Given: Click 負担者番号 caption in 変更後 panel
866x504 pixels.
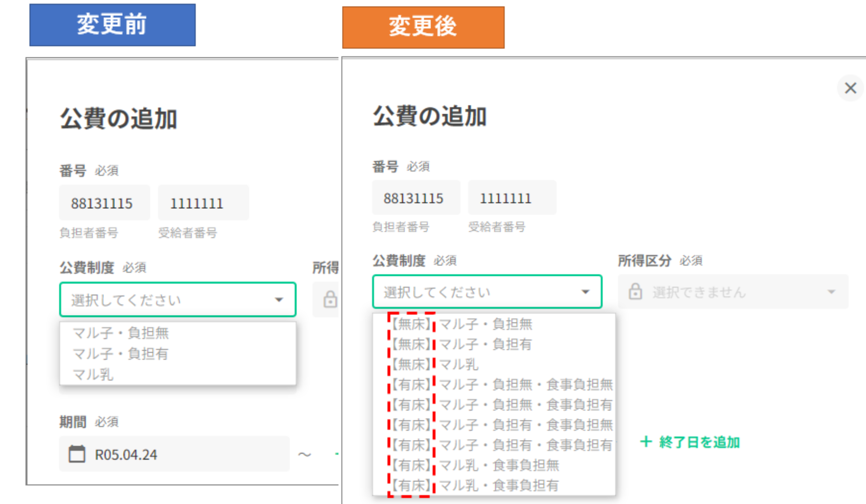Looking at the screenshot, I should pos(401,227).
